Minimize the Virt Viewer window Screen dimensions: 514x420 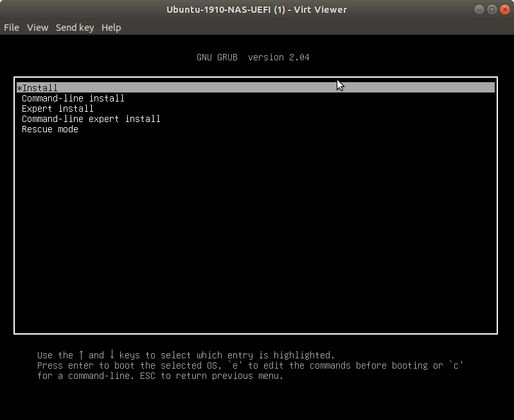tap(479, 10)
